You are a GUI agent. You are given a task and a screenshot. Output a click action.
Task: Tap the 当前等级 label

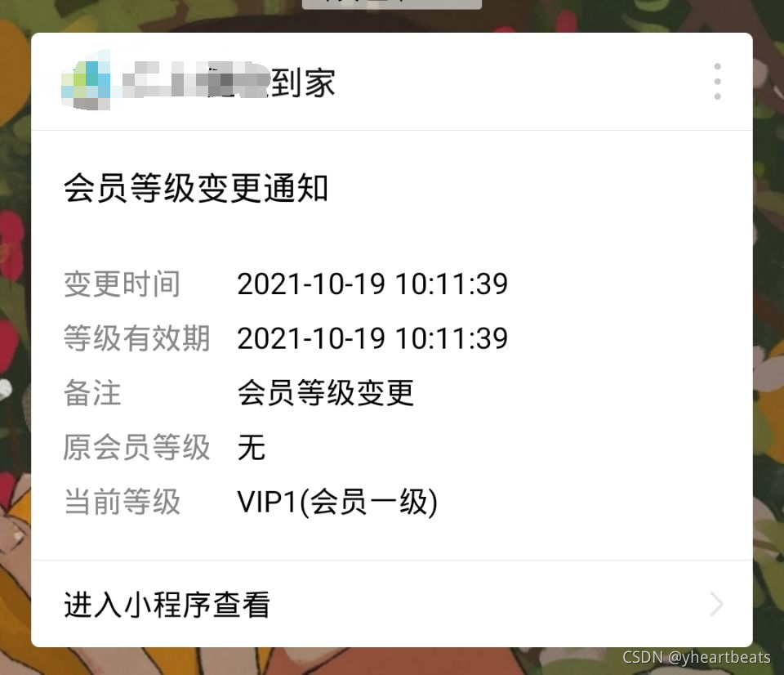[122, 502]
